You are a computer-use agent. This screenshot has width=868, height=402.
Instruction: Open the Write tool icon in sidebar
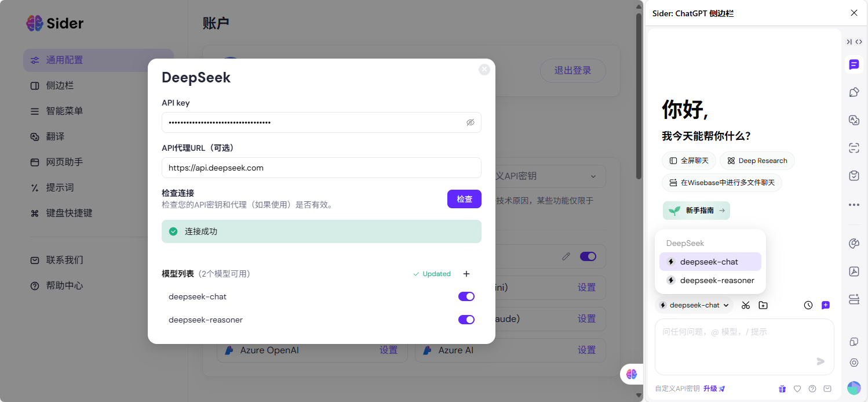tap(854, 92)
